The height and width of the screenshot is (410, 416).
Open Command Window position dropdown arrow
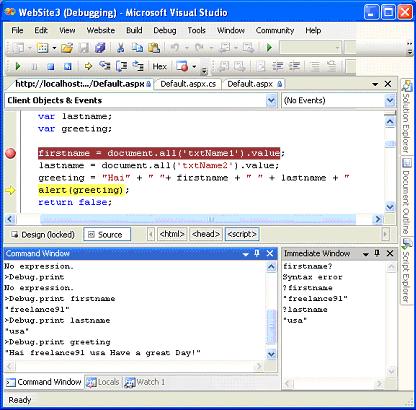pyautogui.click(x=246, y=254)
